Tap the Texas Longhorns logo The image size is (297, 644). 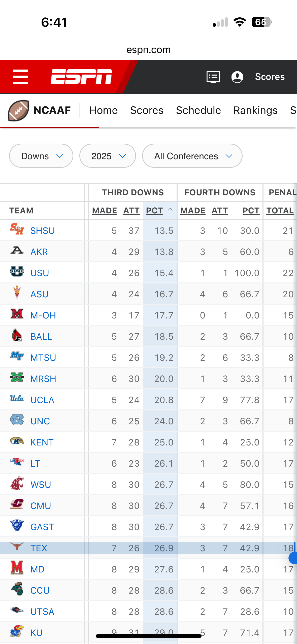pos(17,546)
